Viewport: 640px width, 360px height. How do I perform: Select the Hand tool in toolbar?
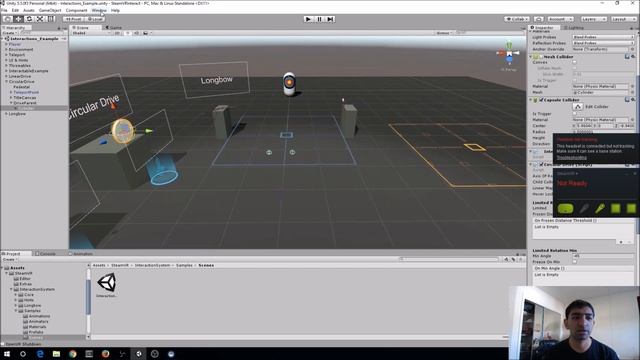(8, 19)
